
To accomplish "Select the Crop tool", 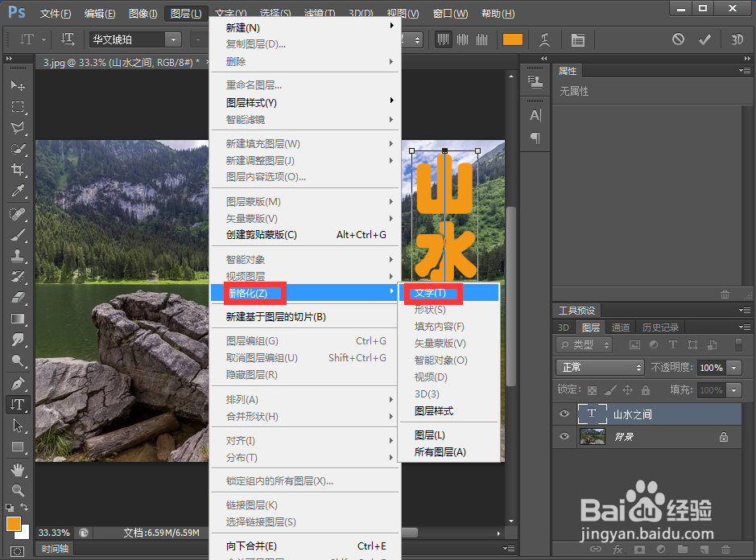I will click(18, 170).
